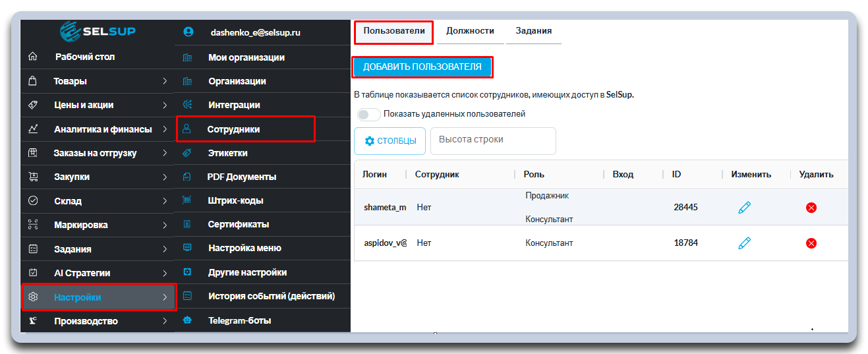Expand the Аналитика и финансы chevron
Viewport: 868px width, 354px height.
pos(165,129)
